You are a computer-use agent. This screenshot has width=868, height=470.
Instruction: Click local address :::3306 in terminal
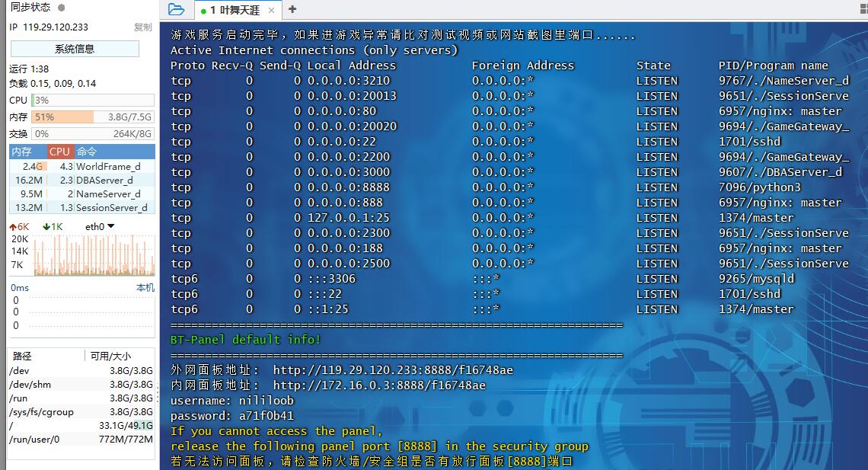coord(331,279)
